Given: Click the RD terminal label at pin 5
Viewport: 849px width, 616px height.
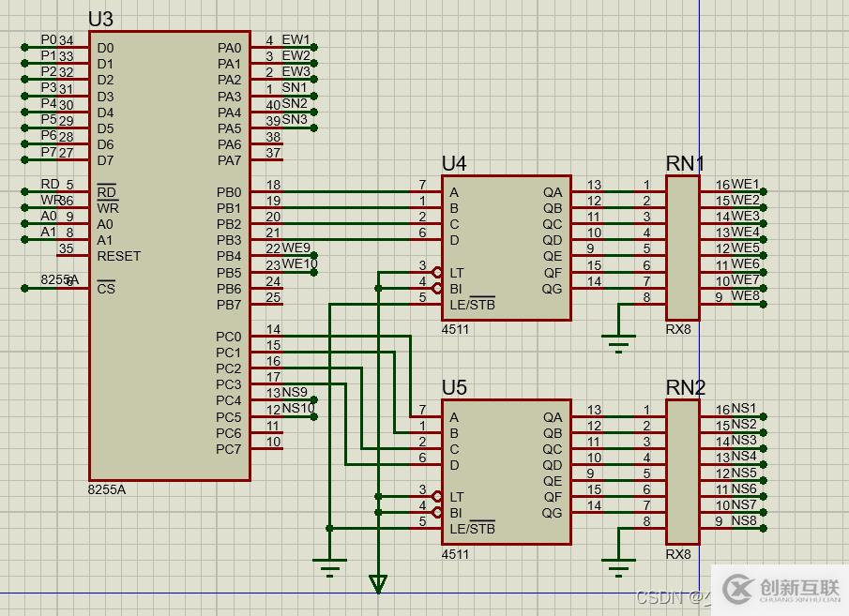Looking at the screenshot, I should (x=50, y=184).
